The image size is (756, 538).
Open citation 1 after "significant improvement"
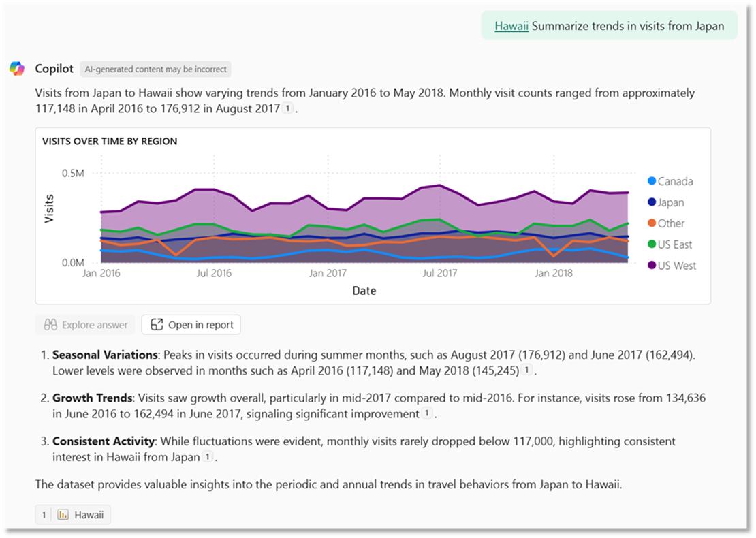click(x=426, y=413)
